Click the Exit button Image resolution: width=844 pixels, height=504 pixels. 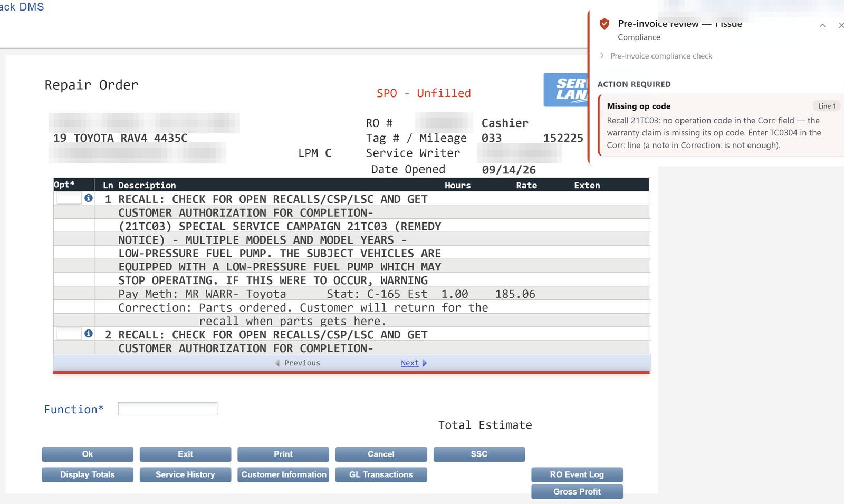(x=185, y=454)
